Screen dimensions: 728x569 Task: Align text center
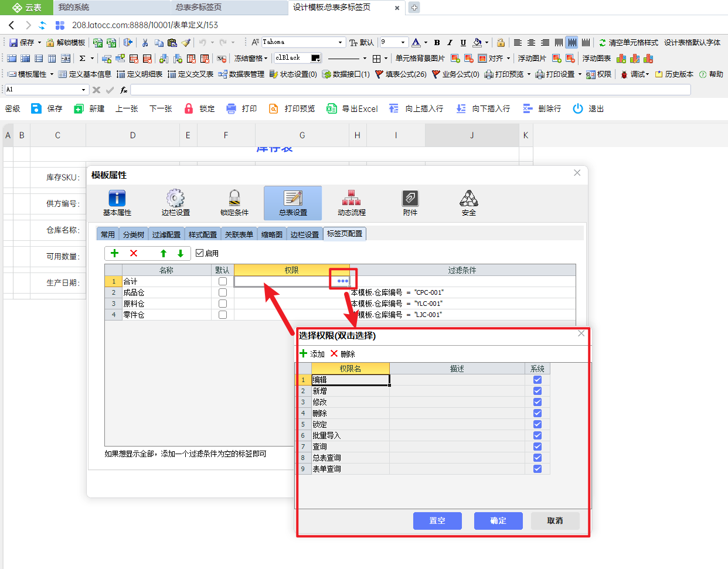[x=531, y=42]
